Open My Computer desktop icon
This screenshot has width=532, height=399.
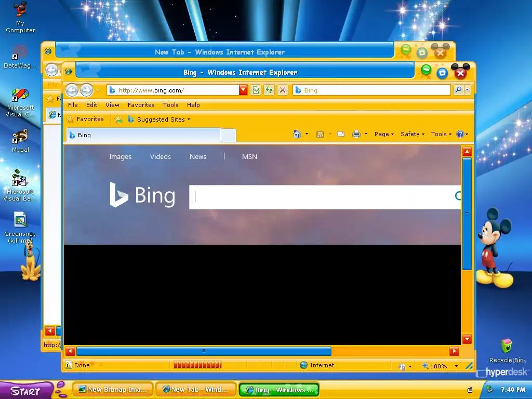click(x=20, y=17)
